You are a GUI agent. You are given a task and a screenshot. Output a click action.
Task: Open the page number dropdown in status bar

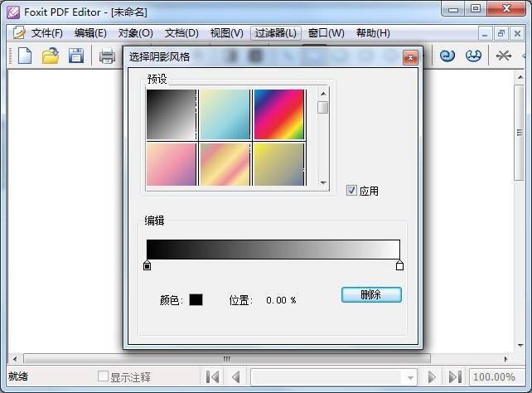pos(410,377)
